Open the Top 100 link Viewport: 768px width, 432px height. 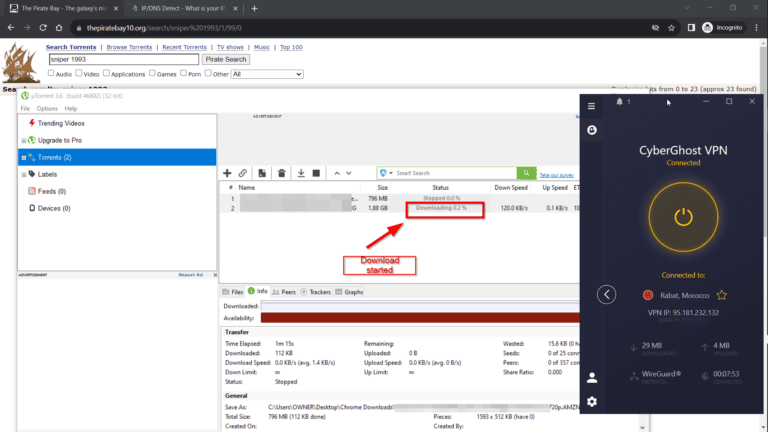(x=291, y=47)
